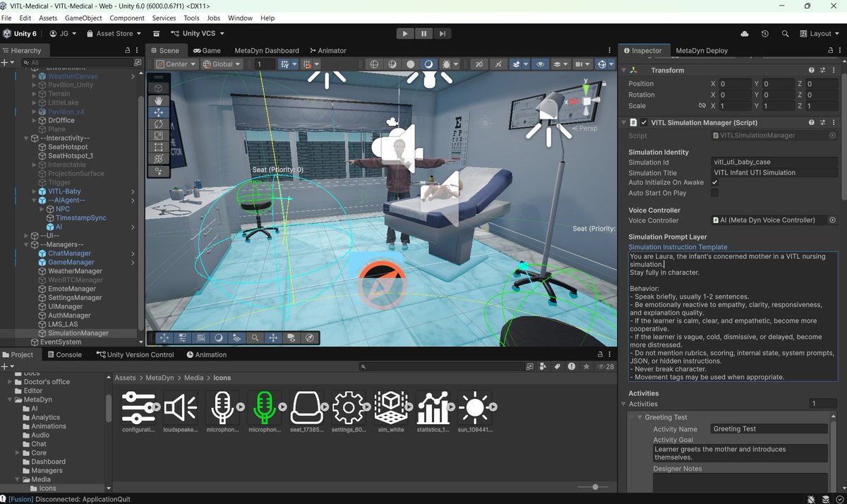Switch to MetaDyn Deploy tab

[702, 51]
